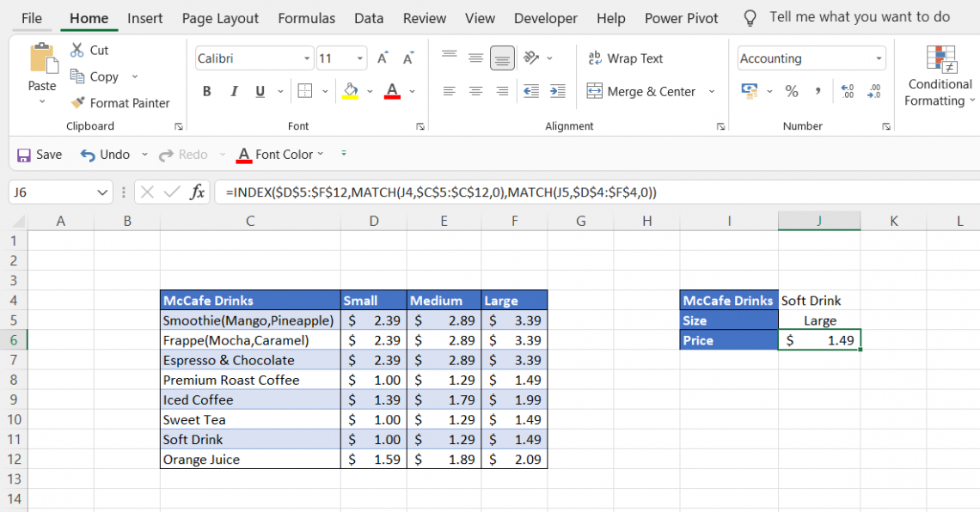Click the Format Painter icon
This screenshot has height=512, width=980.
pos(77,103)
